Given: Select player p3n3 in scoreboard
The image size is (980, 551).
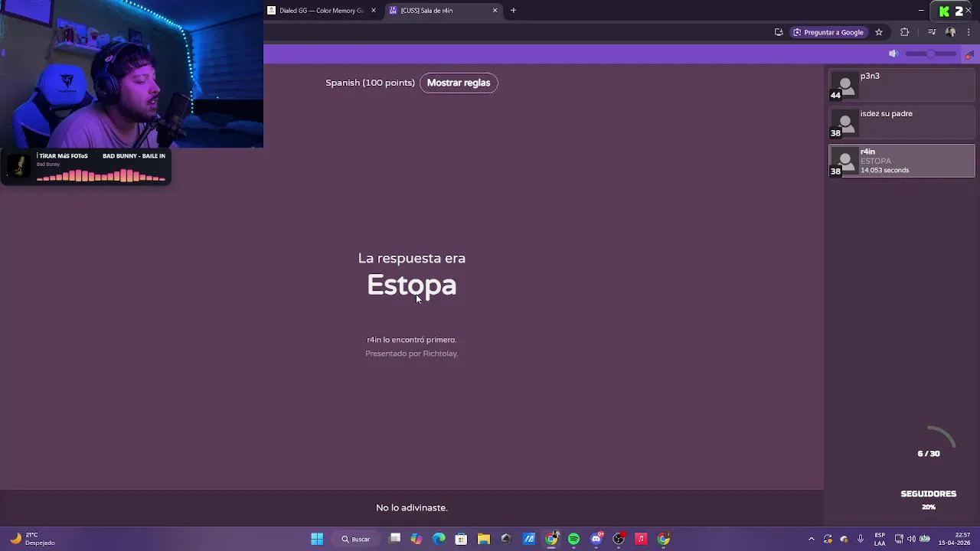Looking at the screenshot, I should (x=902, y=85).
